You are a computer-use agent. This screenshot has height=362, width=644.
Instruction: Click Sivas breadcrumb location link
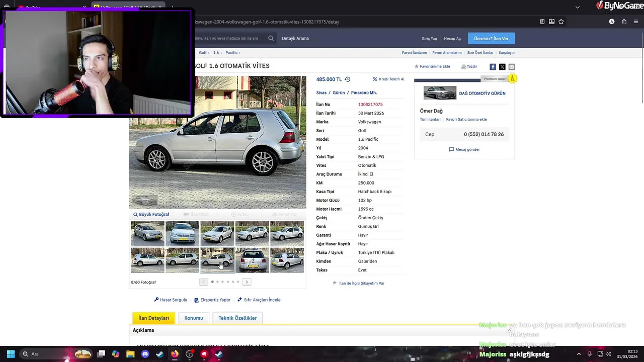coord(321,93)
